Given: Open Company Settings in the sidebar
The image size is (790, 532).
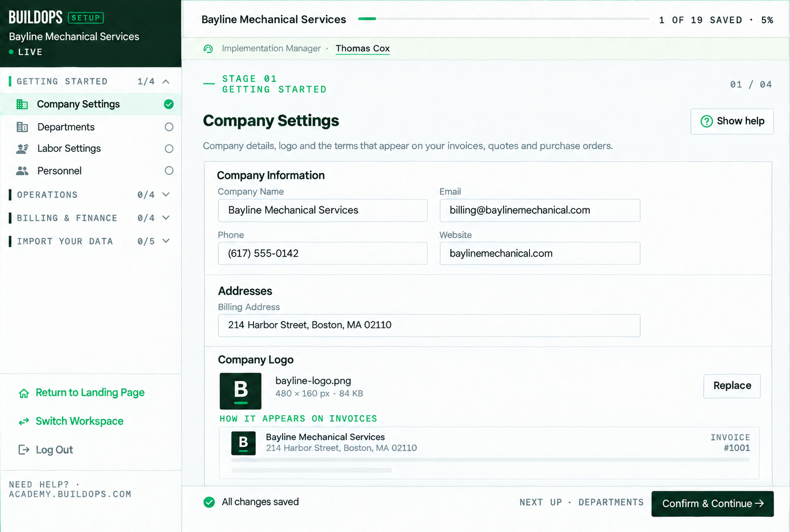Looking at the screenshot, I should [x=91, y=104].
